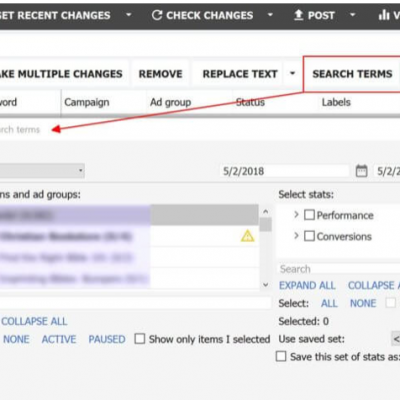Click the Replace Text button
Image resolution: width=400 pixels, height=400 pixels.
coord(240,74)
